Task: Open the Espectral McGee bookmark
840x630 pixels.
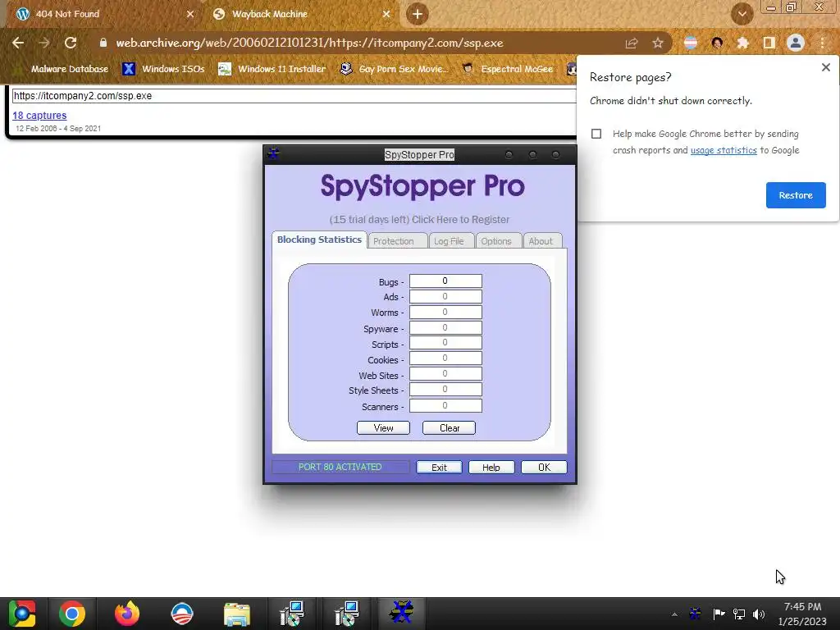Action: point(508,69)
